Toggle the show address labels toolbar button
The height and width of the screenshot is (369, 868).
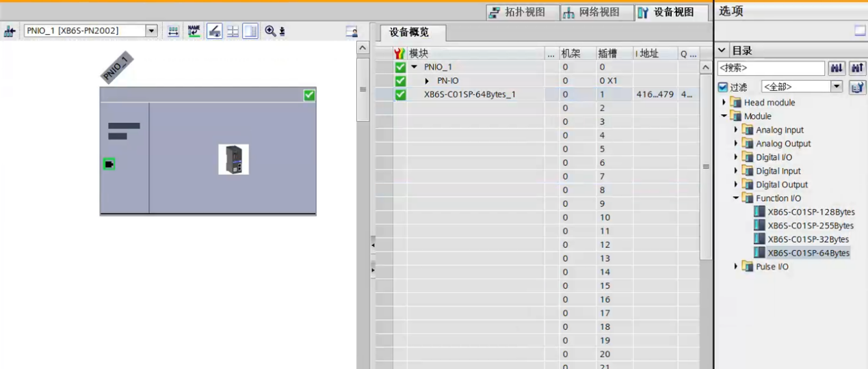[x=214, y=31]
